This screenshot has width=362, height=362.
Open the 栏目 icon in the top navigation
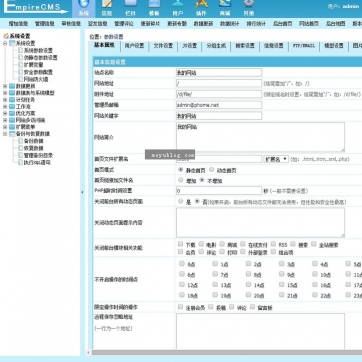(x=130, y=4)
